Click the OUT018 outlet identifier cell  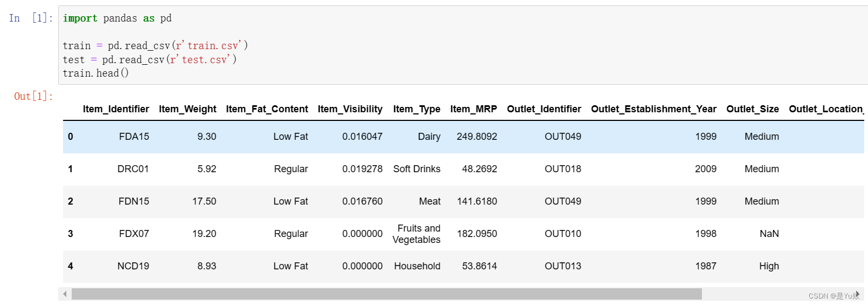[x=563, y=169]
